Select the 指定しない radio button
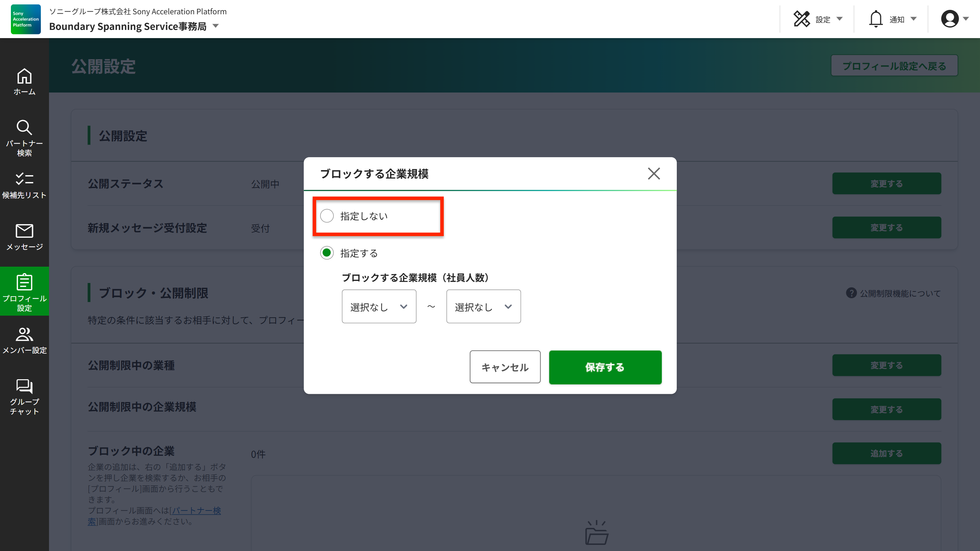 tap(327, 216)
